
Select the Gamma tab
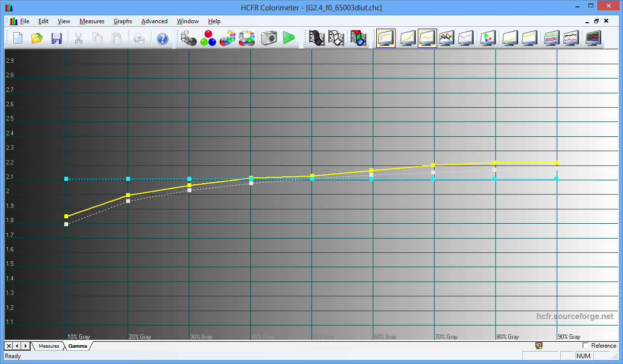click(78, 346)
